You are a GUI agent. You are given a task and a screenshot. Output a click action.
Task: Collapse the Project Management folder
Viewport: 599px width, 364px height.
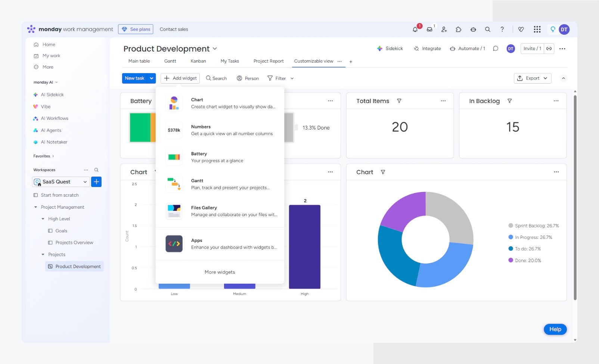point(36,207)
